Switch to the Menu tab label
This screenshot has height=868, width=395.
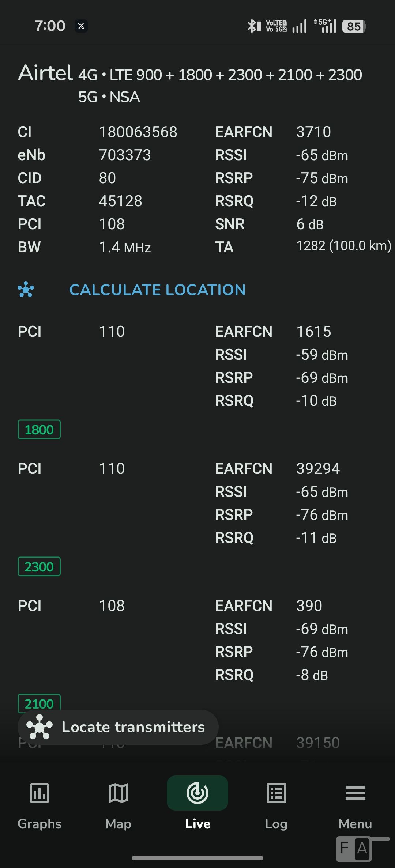click(x=355, y=824)
